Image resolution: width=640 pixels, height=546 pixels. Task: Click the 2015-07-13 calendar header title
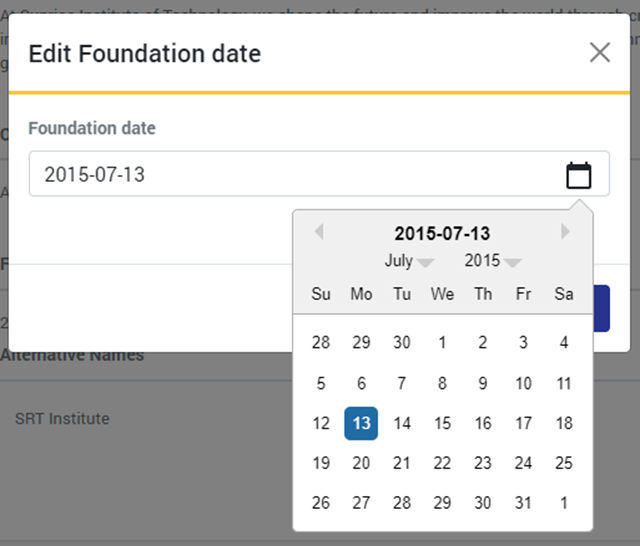click(x=442, y=234)
